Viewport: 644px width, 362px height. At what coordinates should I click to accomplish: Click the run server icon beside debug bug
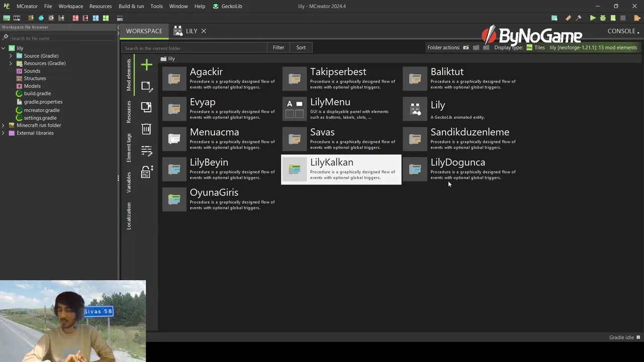click(x=613, y=18)
